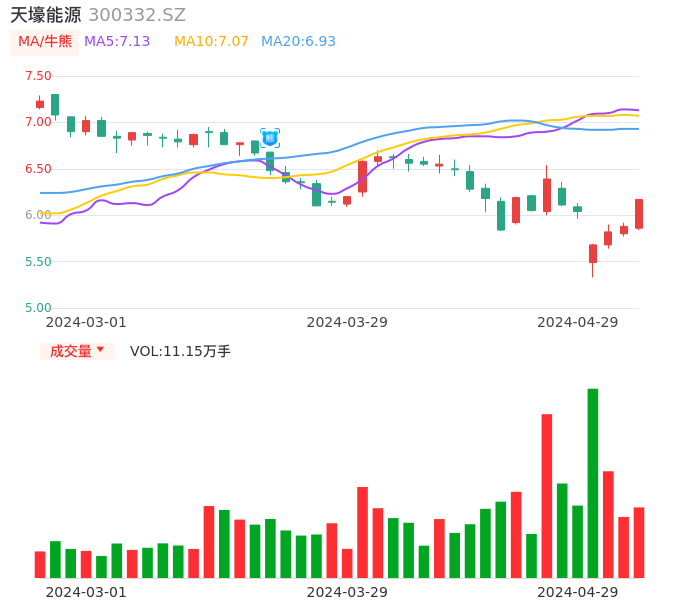Click the 5.00 price axis label

point(38,308)
